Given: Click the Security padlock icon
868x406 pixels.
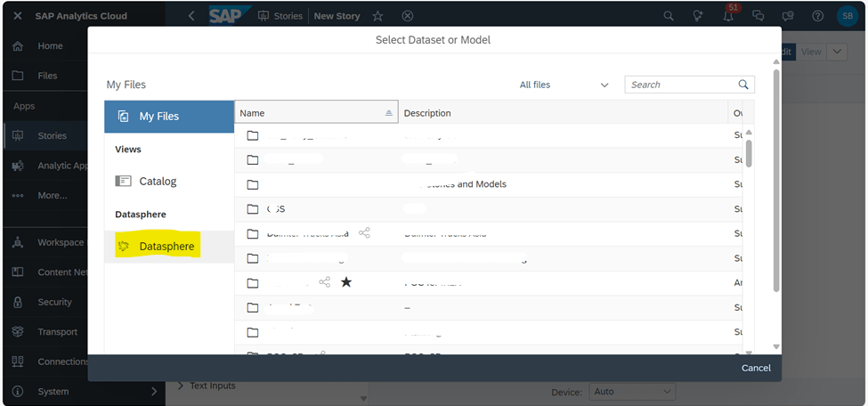Looking at the screenshot, I should pos(18,302).
